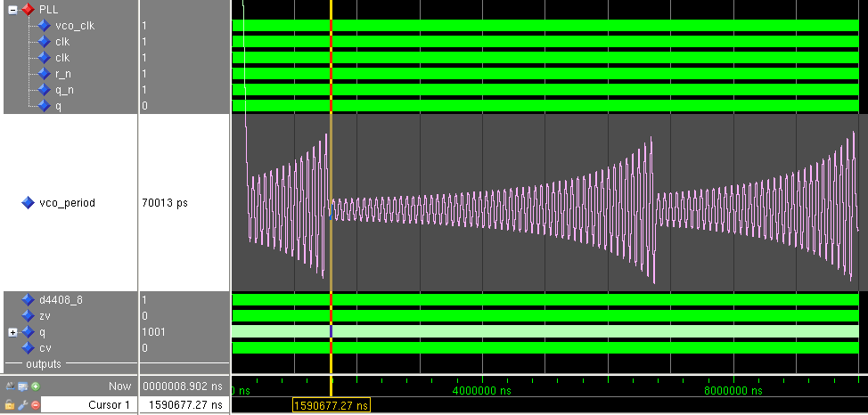The image size is (868, 415).
Task: Click the yellow cursor time tag on timeline
Action: tap(331, 405)
